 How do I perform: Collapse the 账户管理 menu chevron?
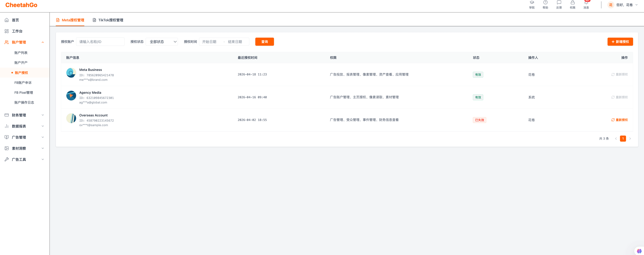[x=43, y=42]
